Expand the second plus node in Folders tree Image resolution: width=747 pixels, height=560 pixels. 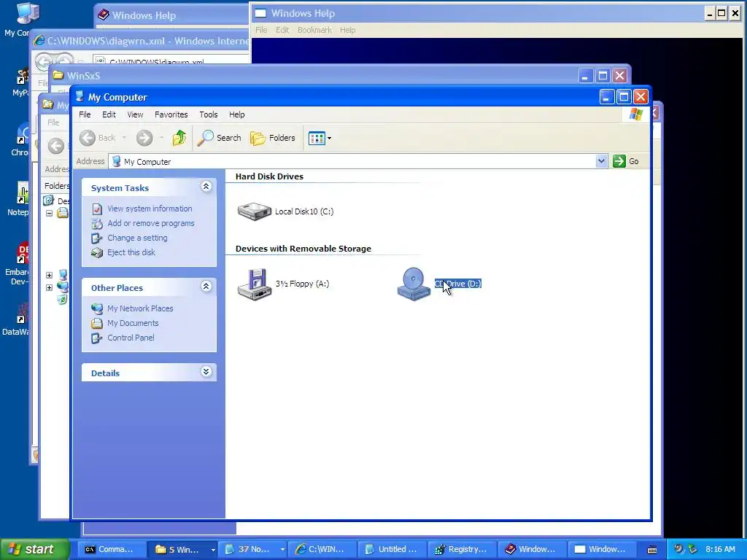tap(49, 287)
